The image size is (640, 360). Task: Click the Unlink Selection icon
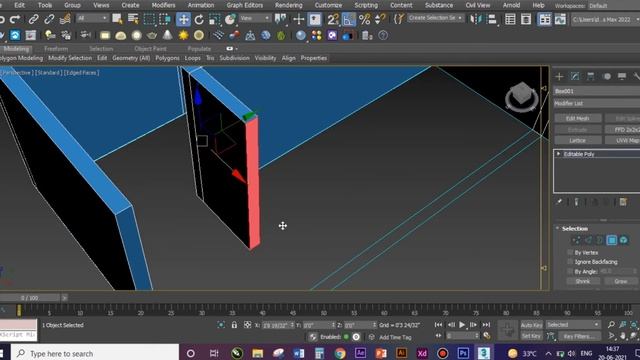point(49,19)
